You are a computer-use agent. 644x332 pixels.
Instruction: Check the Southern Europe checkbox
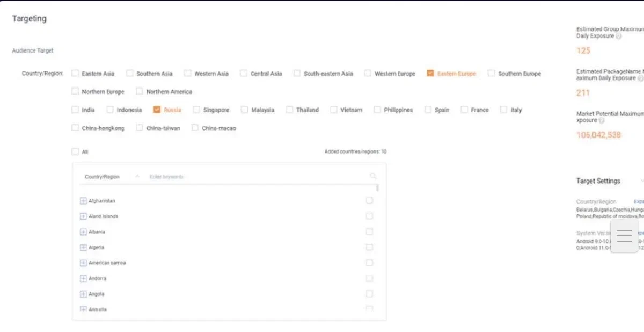491,74
